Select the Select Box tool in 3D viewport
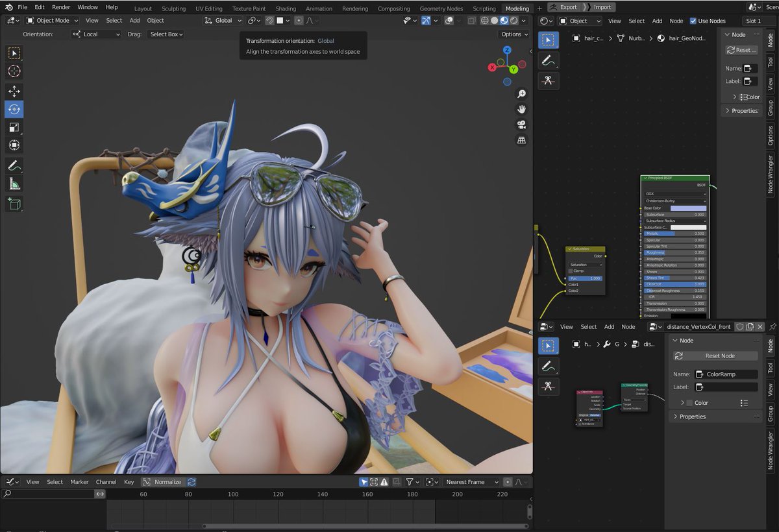 tap(14, 53)
